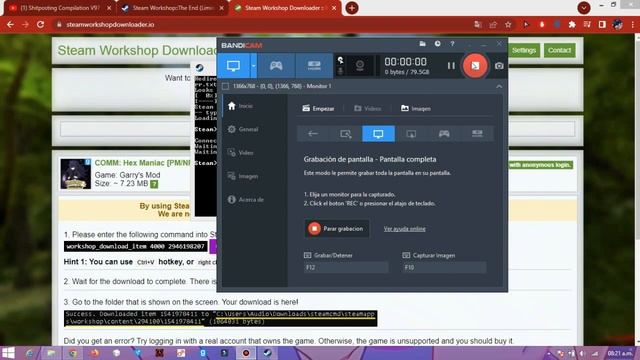Screen dimensions: 640x360
Task: Open the Settings button on Workshop Downloader
Action: tap(524, 50)
